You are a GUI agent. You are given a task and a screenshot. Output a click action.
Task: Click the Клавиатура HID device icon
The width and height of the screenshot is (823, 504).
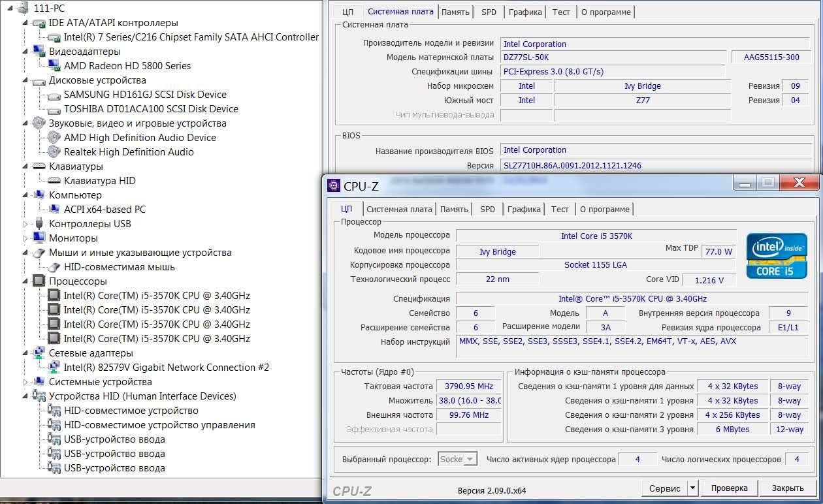click(x=54, y=181)
